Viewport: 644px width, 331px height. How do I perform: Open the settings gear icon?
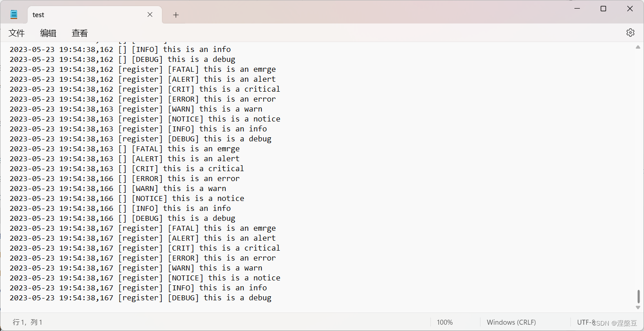point(630,33)
